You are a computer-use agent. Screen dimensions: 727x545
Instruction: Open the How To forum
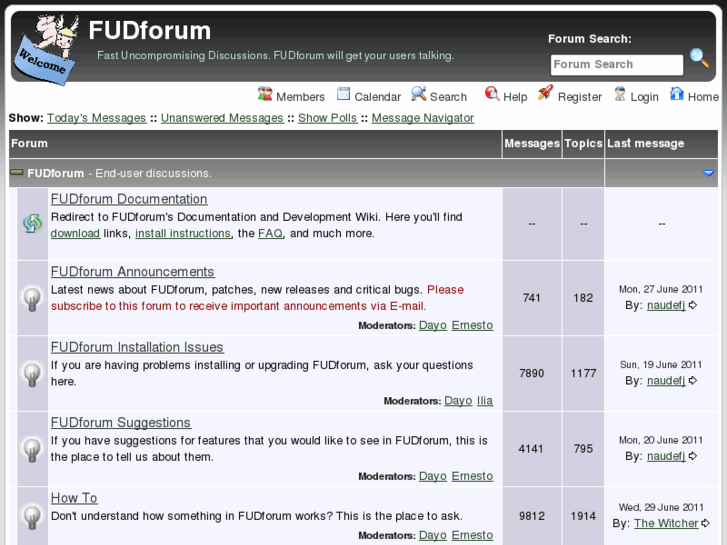(74, 499)
